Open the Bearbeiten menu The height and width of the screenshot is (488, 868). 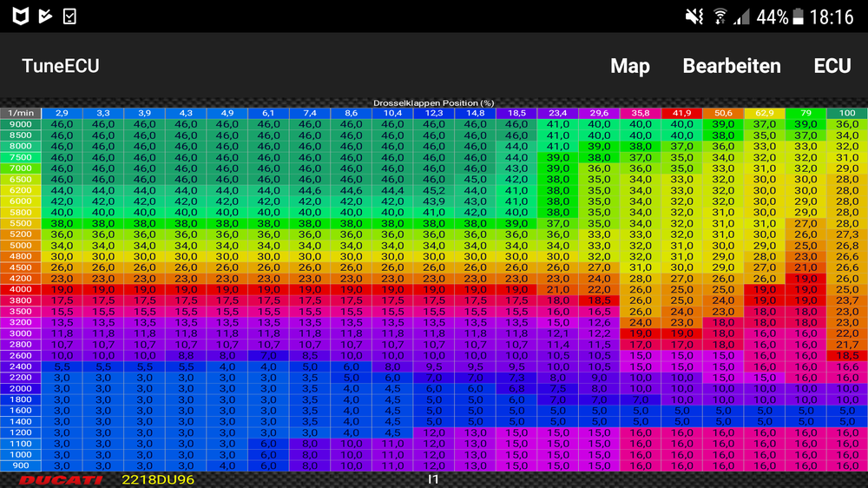732,67
